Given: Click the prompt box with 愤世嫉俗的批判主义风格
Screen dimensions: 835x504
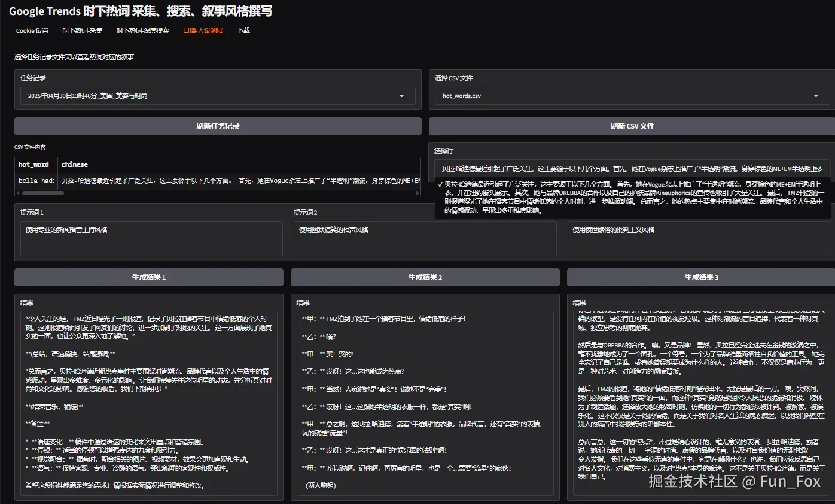Looking at the screenshot, I should click(x=698, y=239).
